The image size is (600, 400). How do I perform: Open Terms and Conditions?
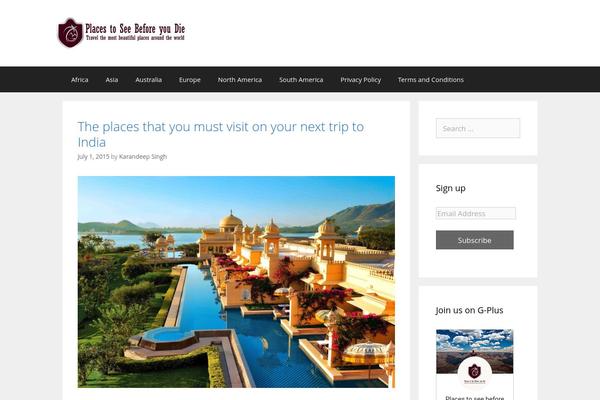[x=431, y=80]
